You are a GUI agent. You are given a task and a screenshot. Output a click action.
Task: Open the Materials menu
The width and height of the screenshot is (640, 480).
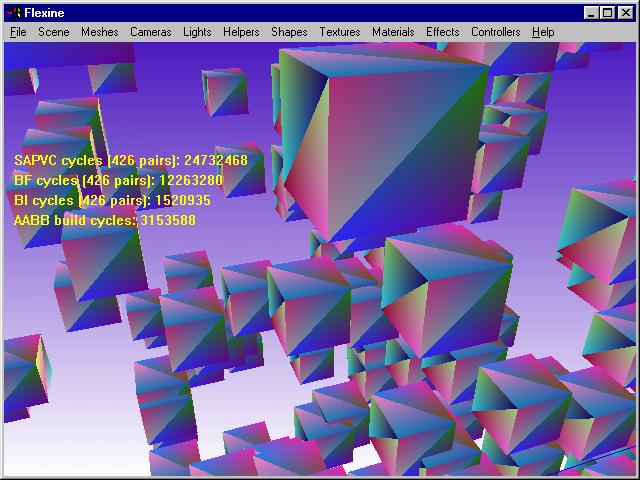coord(393,32)
